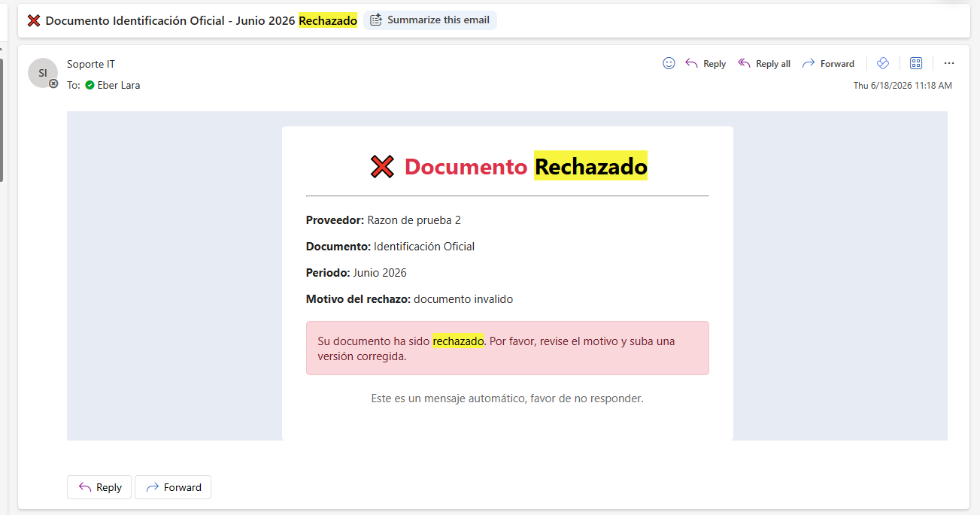980x515 pixels.
Task: Click Reply all in the toolbar
Action: tap(764, 63)
